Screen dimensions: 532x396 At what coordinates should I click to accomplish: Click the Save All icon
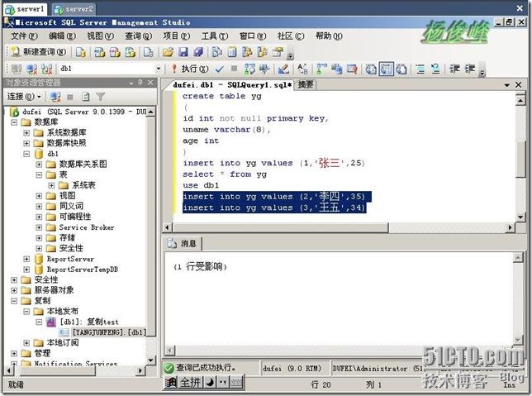click(198, 52)
